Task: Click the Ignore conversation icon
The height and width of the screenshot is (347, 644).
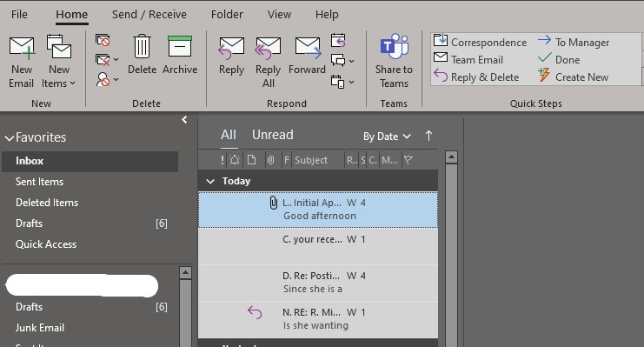Action: [x=103, y=40]
